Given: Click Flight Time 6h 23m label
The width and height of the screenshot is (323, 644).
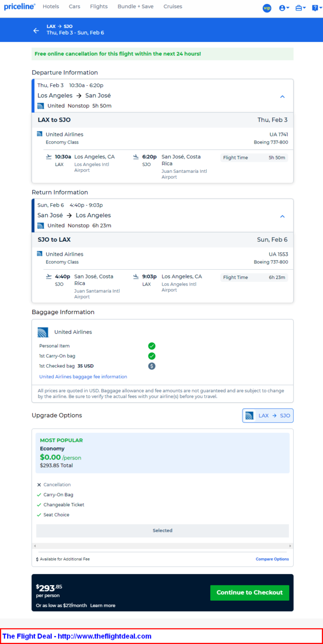Looking at the screenshot, I should coord(254,277).
